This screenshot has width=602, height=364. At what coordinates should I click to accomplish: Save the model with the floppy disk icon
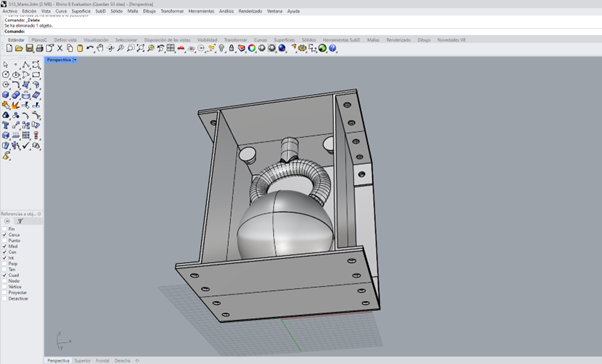click(x=29, y=48)
